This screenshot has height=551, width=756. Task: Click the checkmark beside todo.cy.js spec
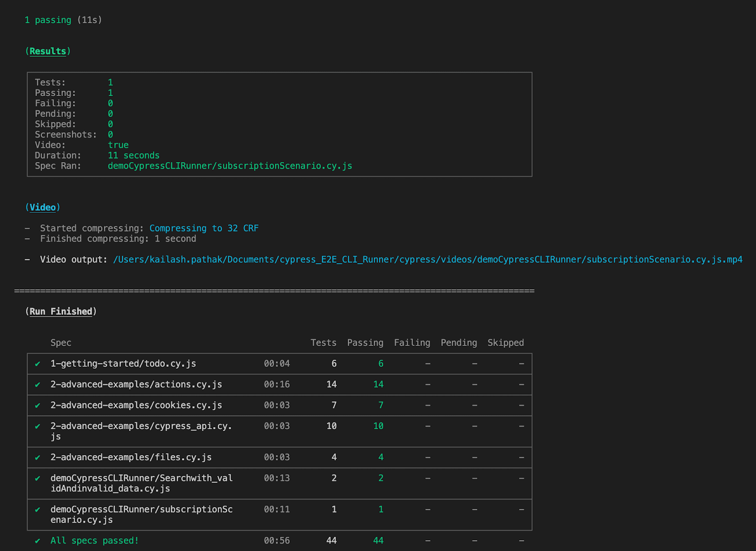tap(38, 363)
